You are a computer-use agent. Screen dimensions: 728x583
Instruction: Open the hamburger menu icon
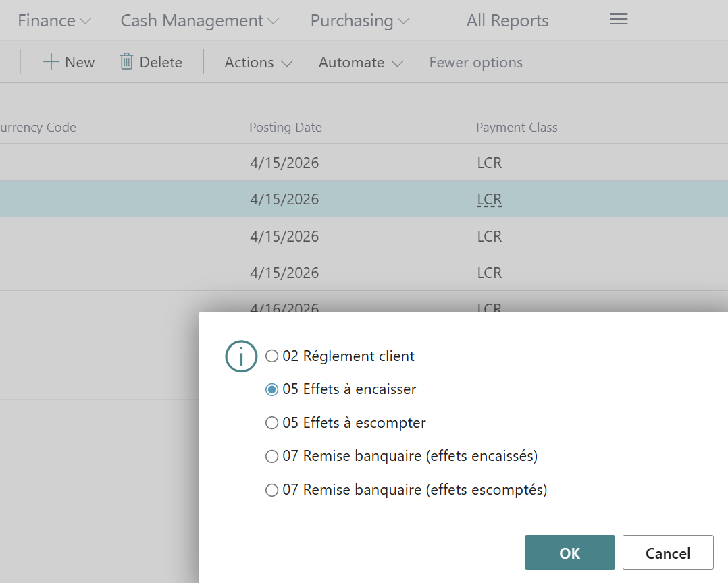619,20
